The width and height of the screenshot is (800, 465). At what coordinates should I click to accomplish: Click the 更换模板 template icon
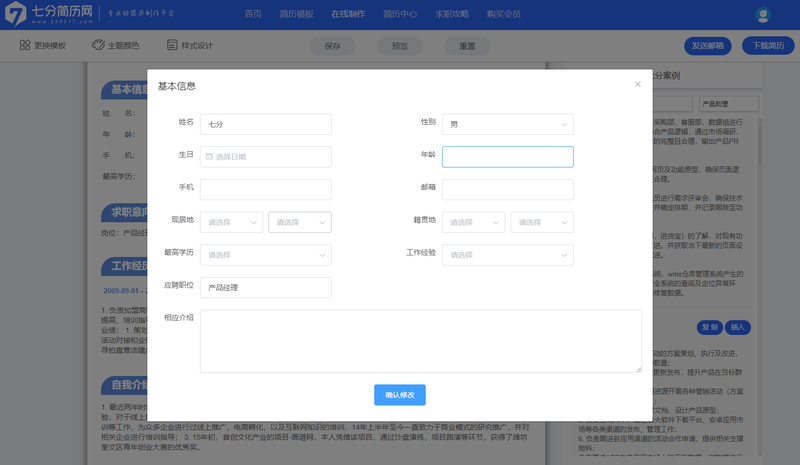24,45
